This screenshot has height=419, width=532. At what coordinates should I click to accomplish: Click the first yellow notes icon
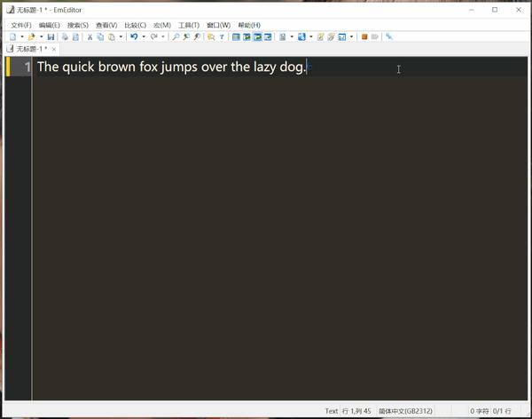click(x=320, y=37)
